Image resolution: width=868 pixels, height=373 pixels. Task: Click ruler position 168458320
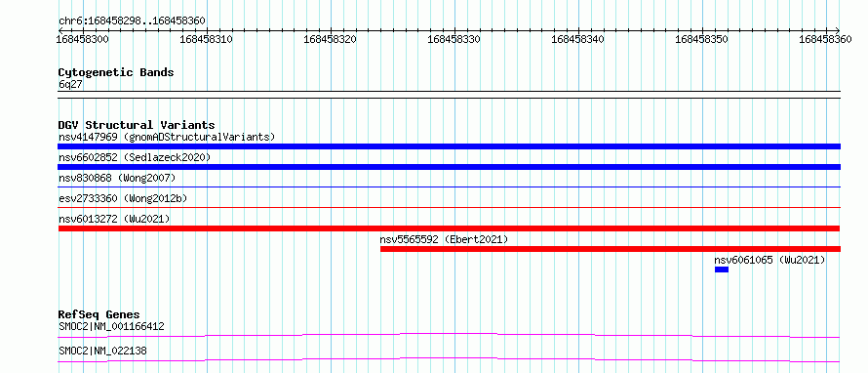coord(331,39)
